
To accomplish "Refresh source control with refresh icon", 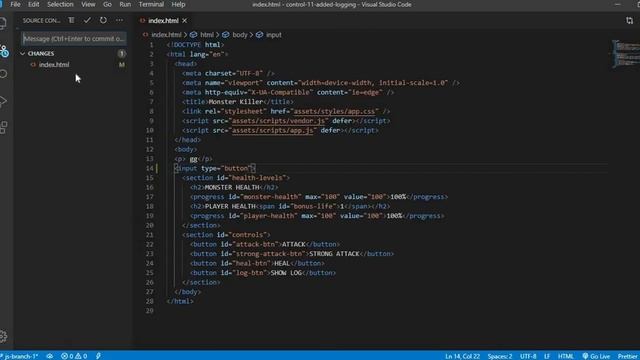I will click(103, 20).
